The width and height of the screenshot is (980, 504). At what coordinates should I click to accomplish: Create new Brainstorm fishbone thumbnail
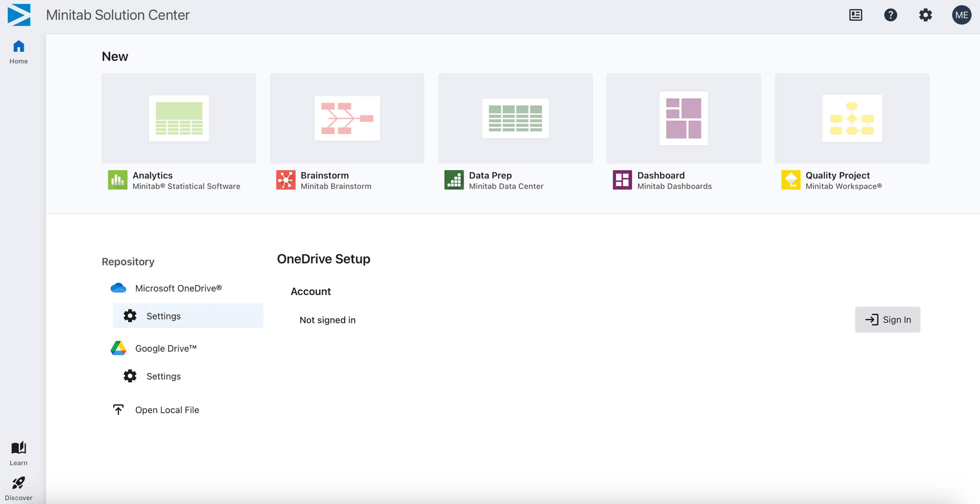tap(347, 118)
